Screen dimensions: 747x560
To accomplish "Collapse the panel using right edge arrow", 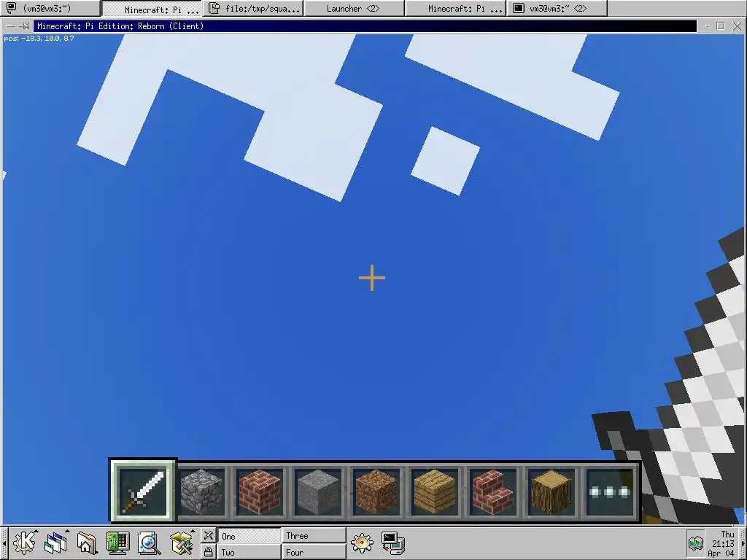I will click(743, 543).
